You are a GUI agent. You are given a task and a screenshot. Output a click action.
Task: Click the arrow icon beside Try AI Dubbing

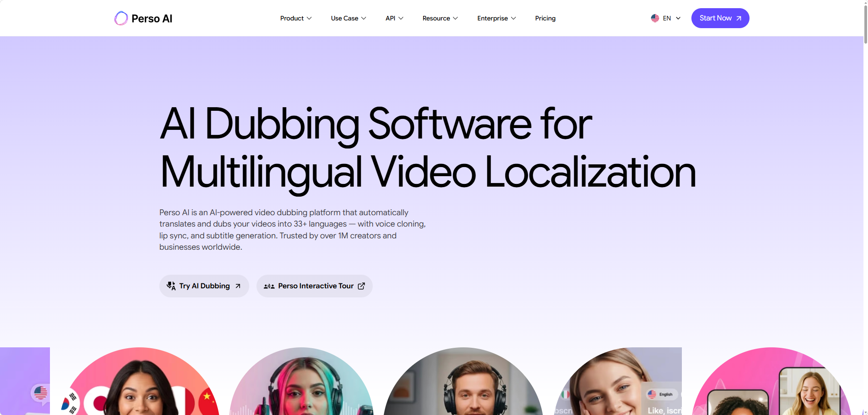(238, 286)
